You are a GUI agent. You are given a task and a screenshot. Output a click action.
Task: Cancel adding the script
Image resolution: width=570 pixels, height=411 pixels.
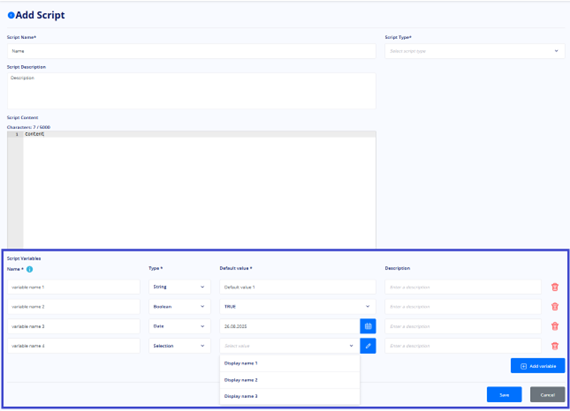[x=547, y=395]
